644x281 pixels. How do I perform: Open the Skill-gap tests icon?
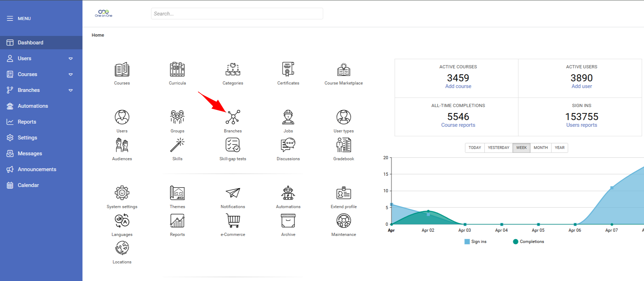click(233, 145)
